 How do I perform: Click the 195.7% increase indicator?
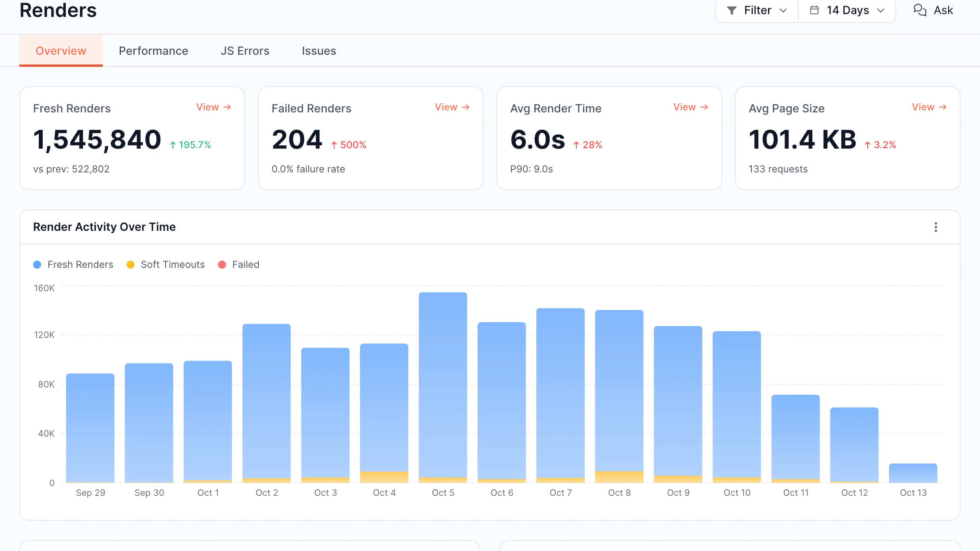pos(190,145)
